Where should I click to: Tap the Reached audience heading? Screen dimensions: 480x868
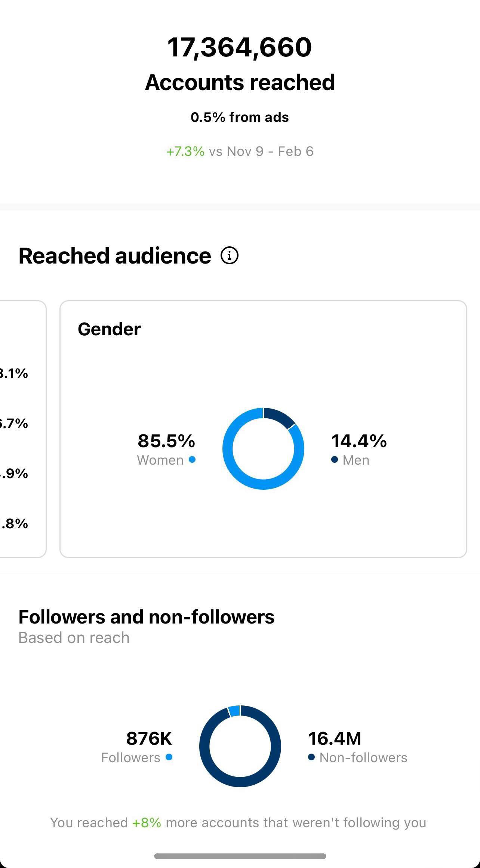[115, 256]
